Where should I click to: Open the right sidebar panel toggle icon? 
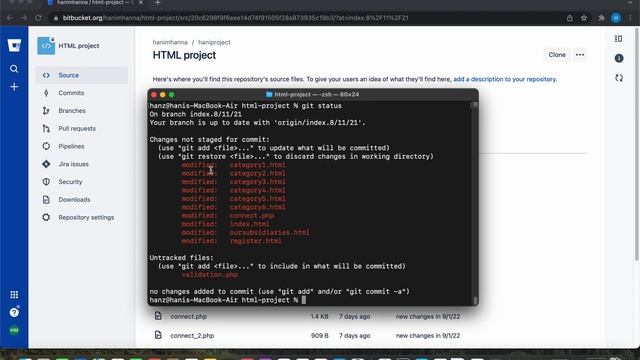[x=619, y=39]
